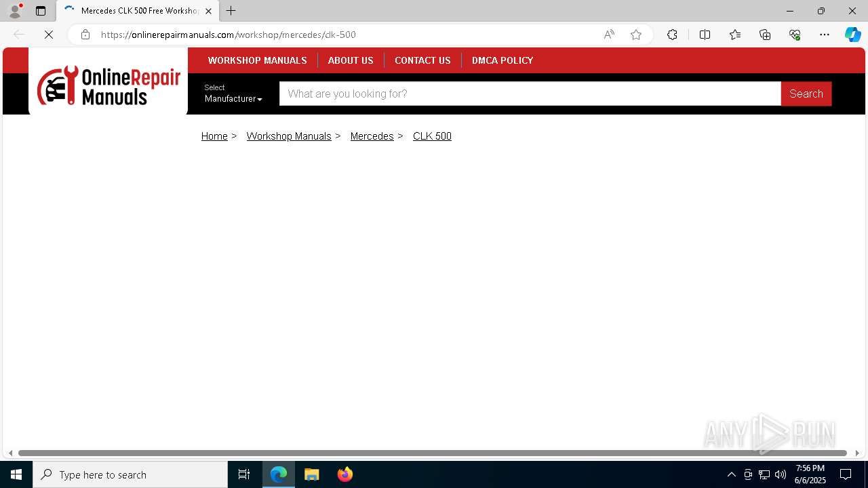The image size is (868, 488).
Task: Open Browser essentials icon
Action: (795, 35)
